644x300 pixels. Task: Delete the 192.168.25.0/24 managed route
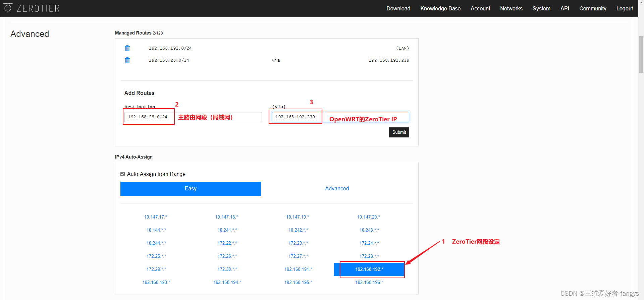[x=127, y=60]
